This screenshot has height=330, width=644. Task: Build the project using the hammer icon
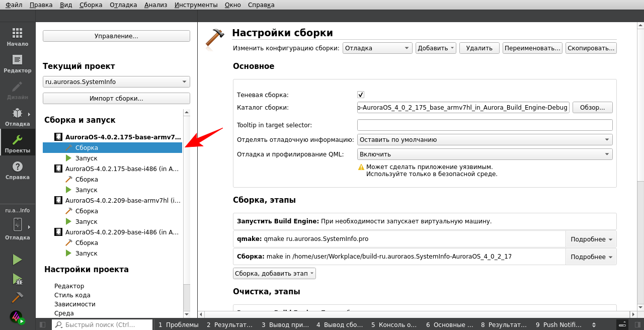[x=17, y=297]
